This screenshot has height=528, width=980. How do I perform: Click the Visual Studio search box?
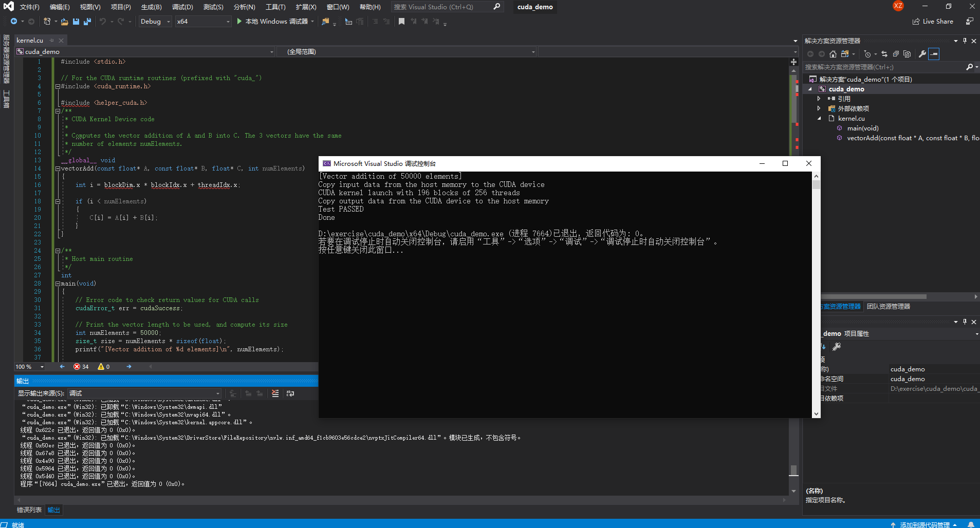pos(447,7)
